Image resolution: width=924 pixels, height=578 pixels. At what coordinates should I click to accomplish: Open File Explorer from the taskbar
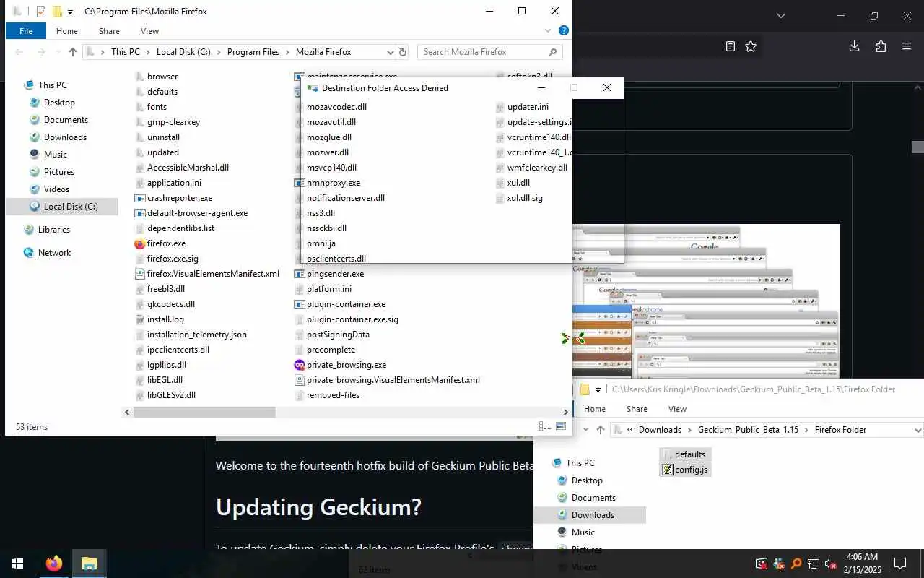(89, 564)
